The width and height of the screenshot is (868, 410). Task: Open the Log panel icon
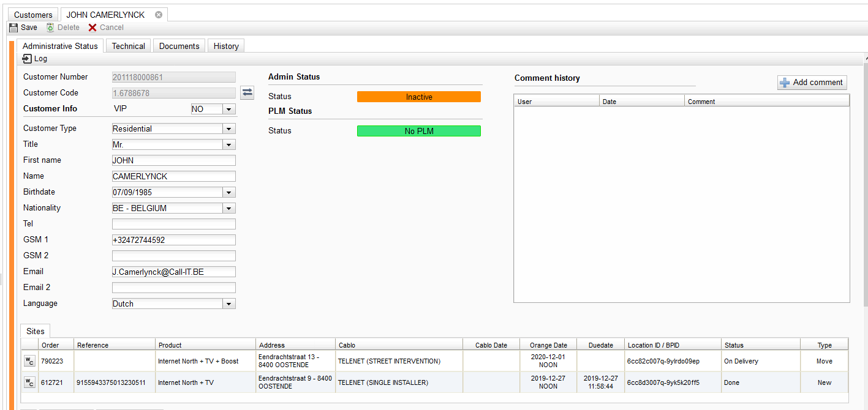pos(27,59)
